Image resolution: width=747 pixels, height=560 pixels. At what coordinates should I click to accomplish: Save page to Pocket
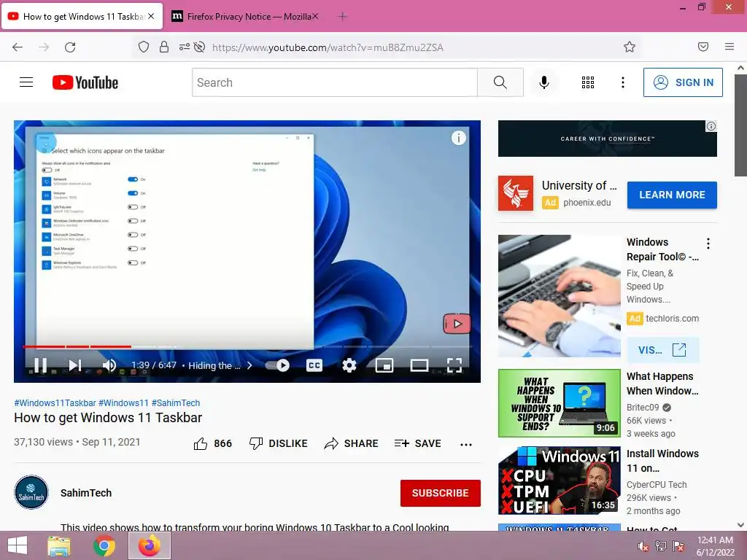703,47
